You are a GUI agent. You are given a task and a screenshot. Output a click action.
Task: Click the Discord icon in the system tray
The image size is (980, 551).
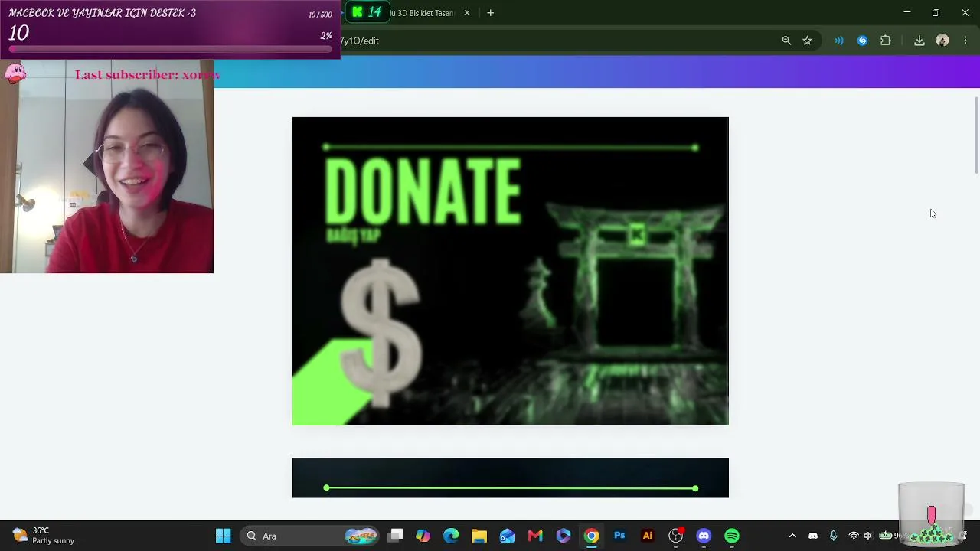(x=813, y=536)
